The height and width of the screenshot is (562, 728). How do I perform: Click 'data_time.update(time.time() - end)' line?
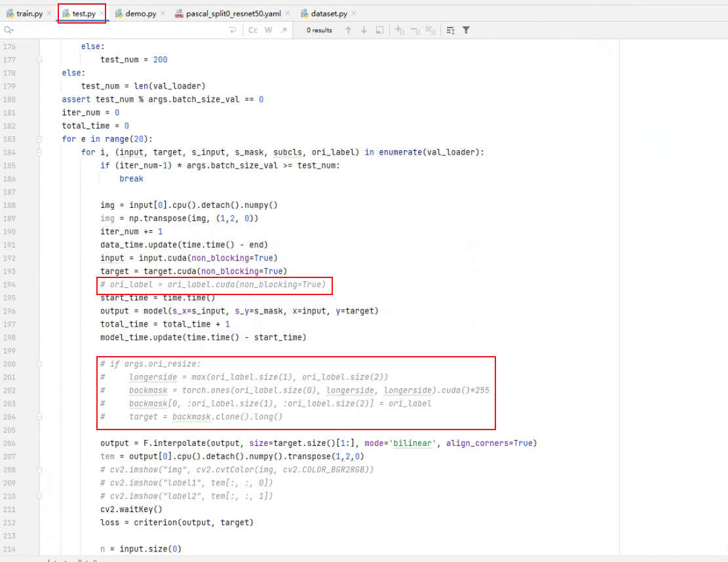(184, 245)
